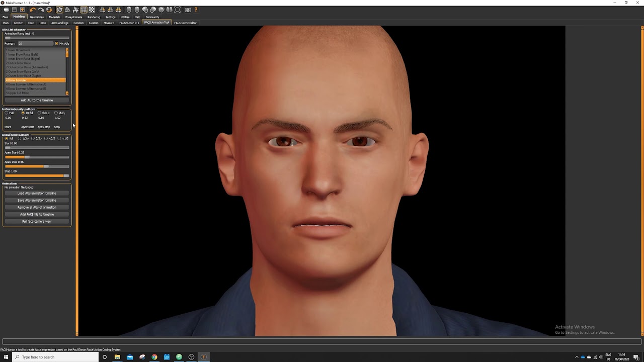Click the Apex Start slider
Screen dimensions: 644x362
37,157
